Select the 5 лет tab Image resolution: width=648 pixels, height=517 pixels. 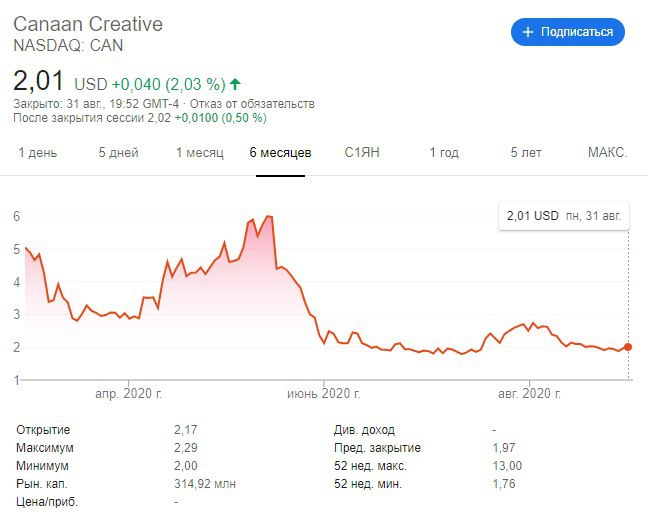(x=526, y=153)
